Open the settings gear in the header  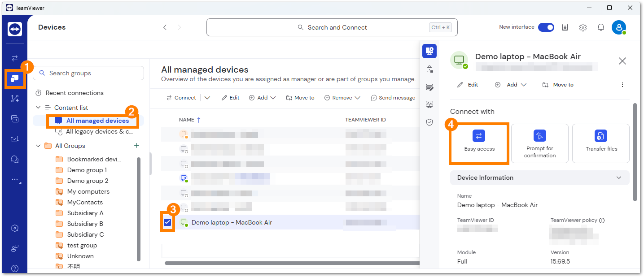point(583,27)
